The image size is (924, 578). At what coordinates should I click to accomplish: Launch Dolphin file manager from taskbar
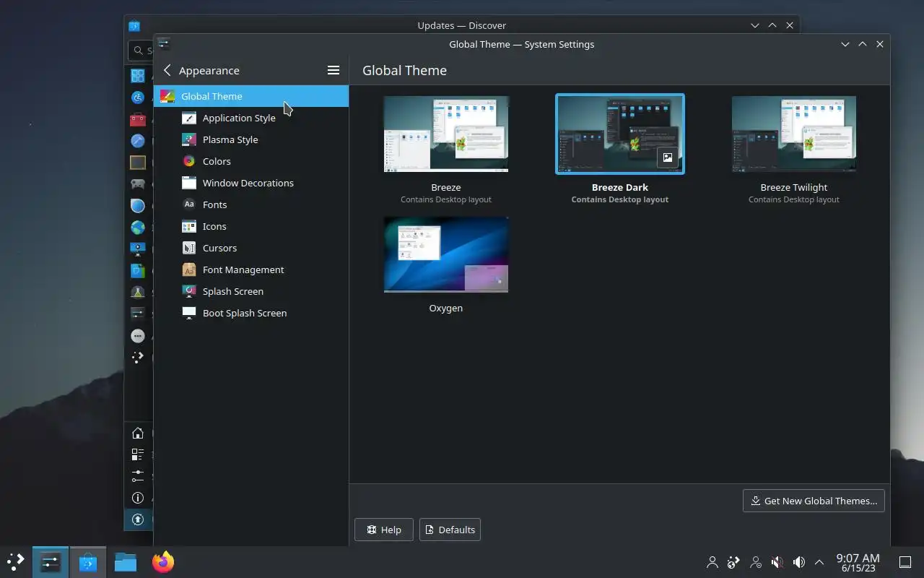tap(126, 561)
